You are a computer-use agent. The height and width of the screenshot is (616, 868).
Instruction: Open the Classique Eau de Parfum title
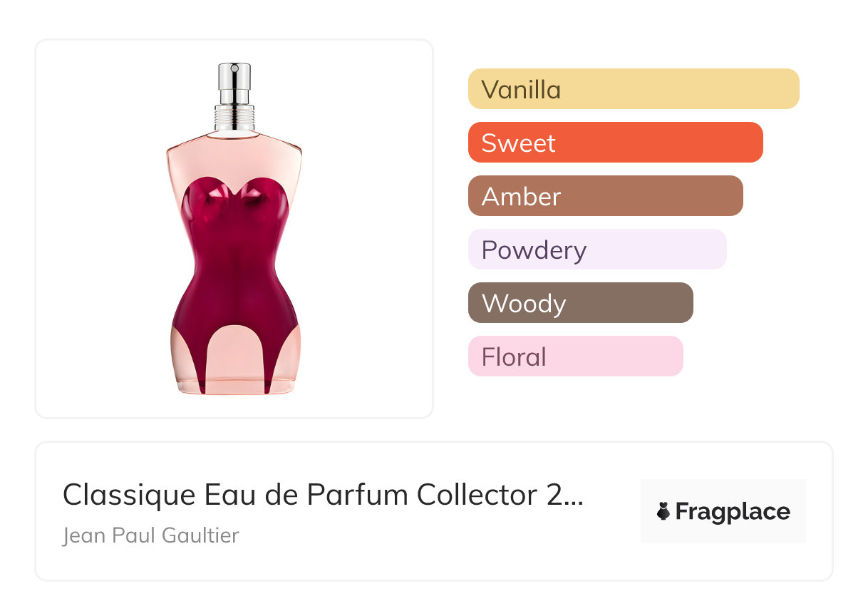[323, 494]
